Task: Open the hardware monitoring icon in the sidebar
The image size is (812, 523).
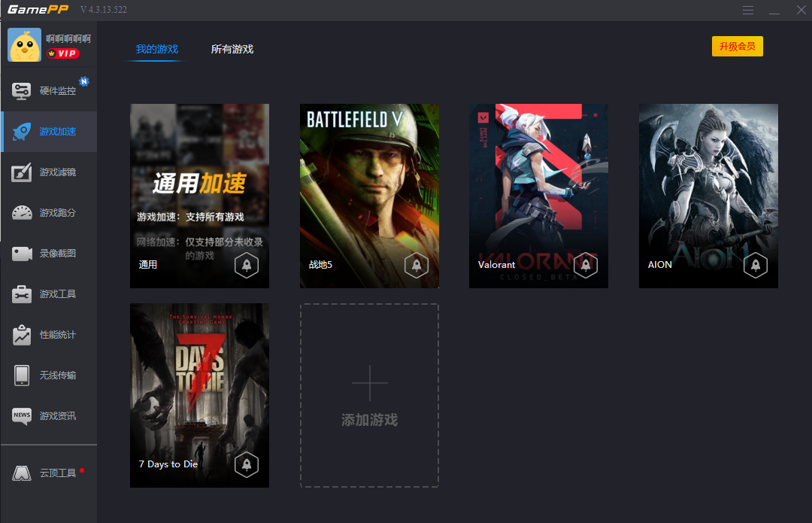Action: click(x=21, y=91)
